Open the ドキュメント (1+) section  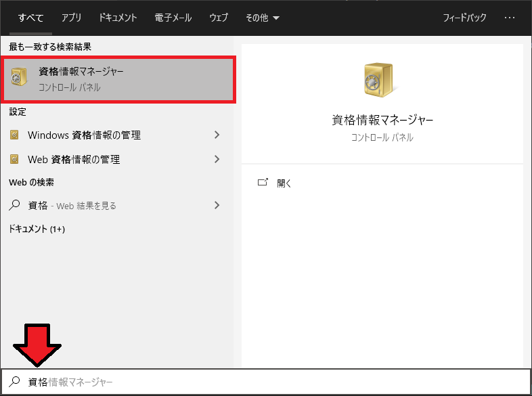(37, 229)
